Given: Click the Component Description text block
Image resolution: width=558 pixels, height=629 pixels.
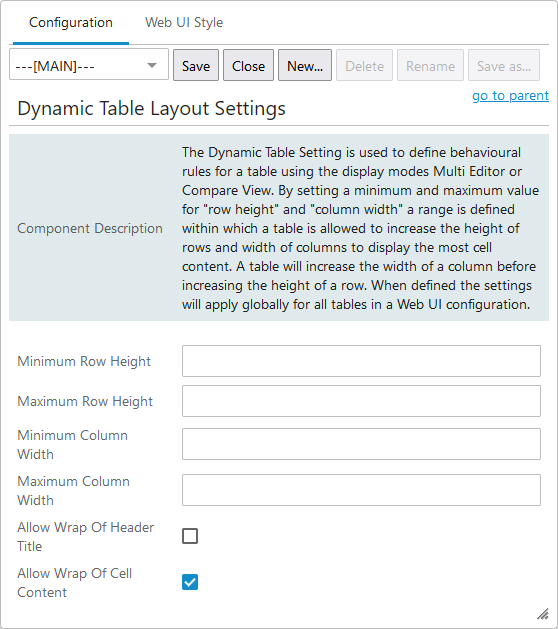Looking at the screenshot, I should tap(360, 228).
